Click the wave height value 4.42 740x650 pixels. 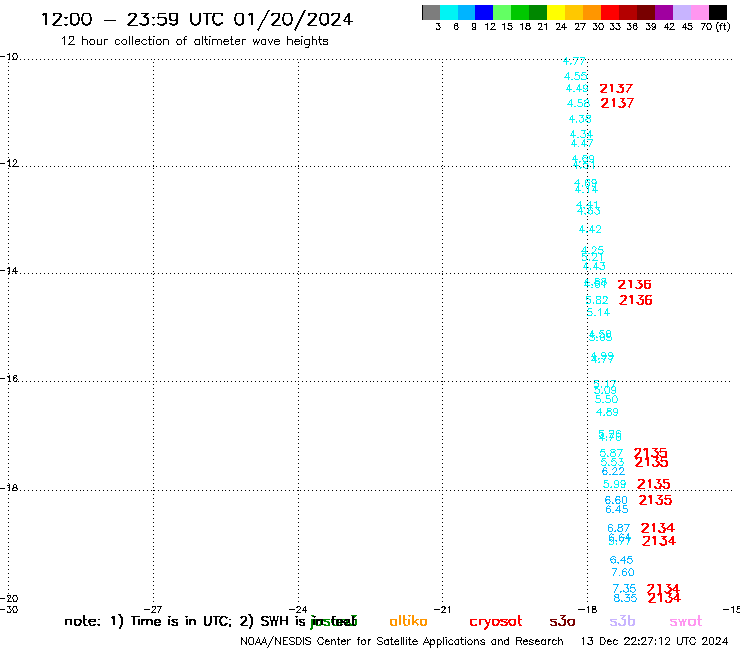[590, 229]
